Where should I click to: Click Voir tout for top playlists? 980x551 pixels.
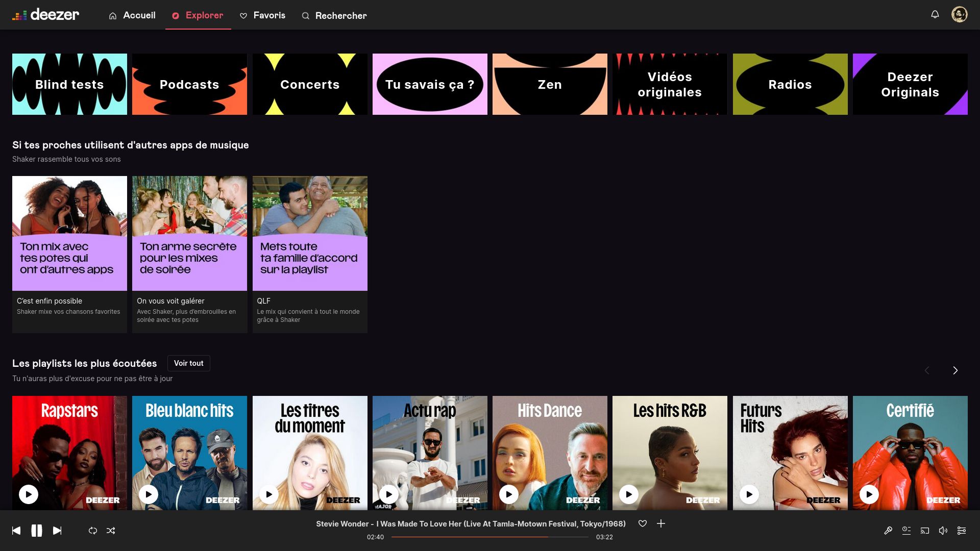(x=188, y=363)
